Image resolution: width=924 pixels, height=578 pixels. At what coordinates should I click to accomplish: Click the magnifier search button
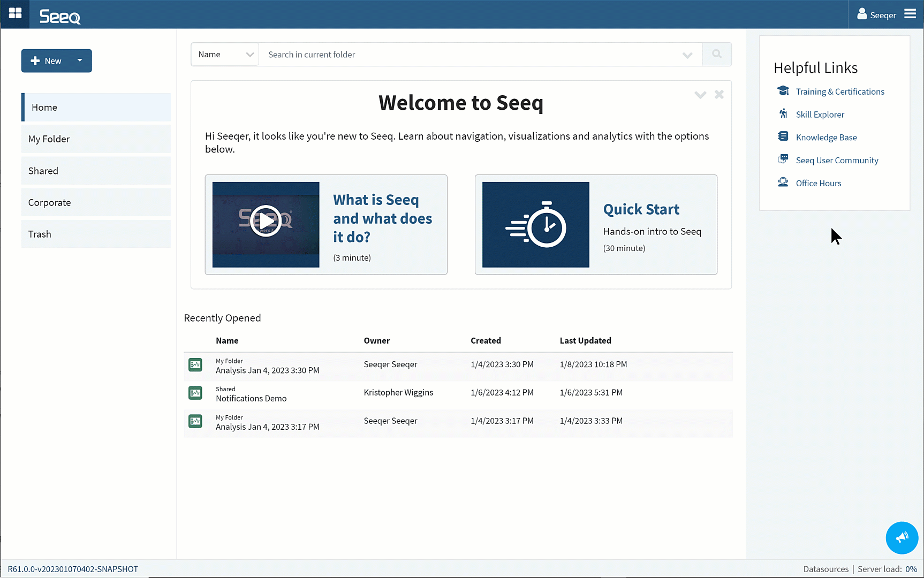click(717, 54)
